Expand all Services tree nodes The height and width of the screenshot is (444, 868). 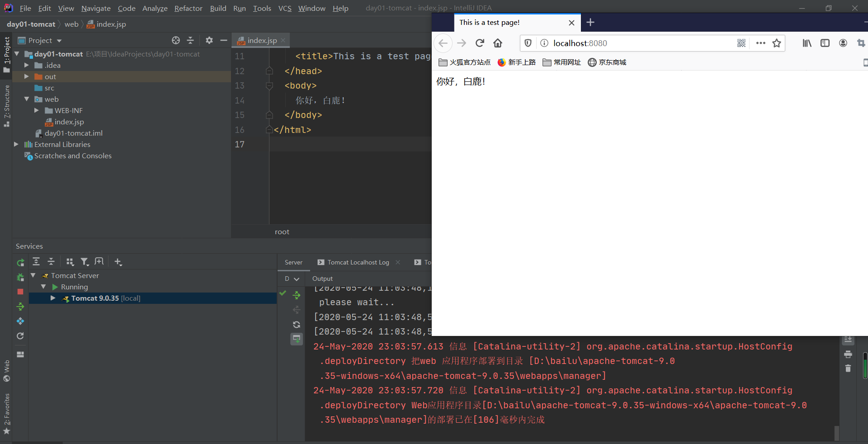(36, 261)
